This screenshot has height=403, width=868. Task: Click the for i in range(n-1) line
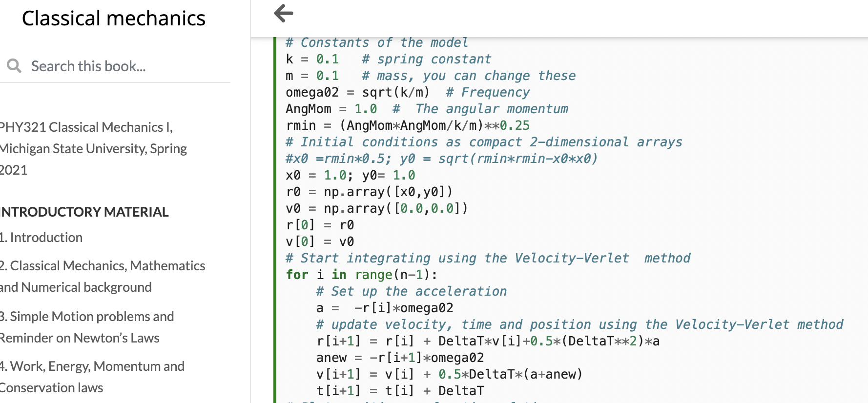point(362,275)
